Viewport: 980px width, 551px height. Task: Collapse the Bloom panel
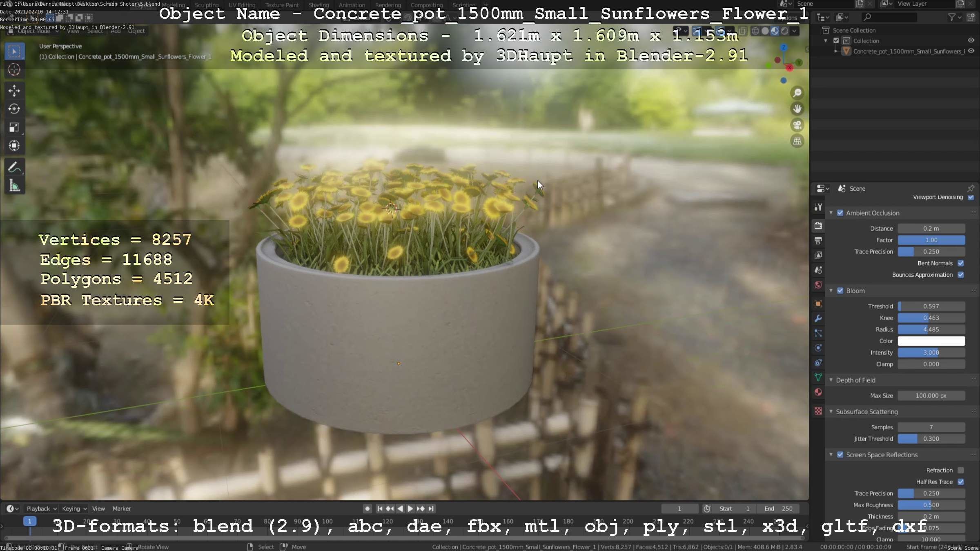coord(831,291)
